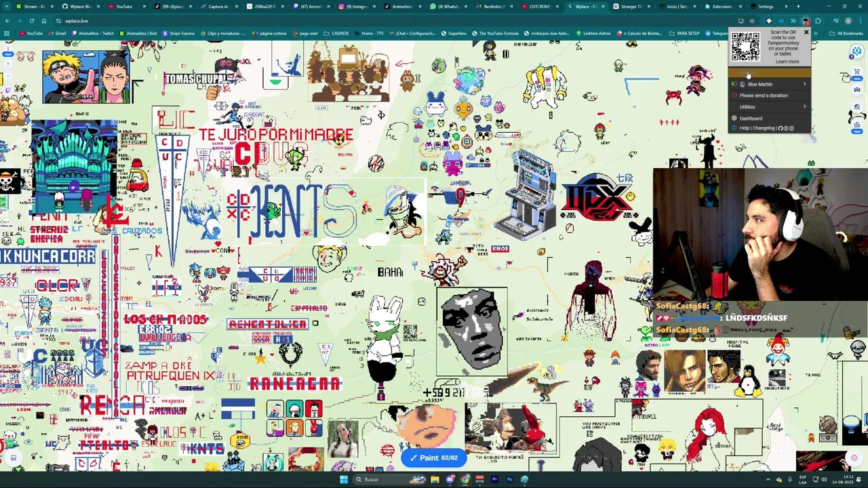Image resolution: width=868 pixels, height=488 pixels.
Task: Reload the page with the refresh icon
Action: pyautogui.click(x=32, y=21)
